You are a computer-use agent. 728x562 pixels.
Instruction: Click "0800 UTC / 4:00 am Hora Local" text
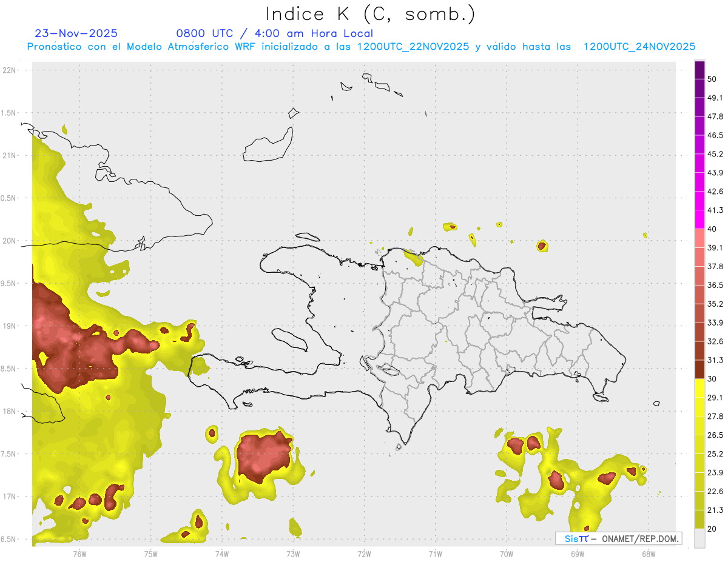click(275, 33)
